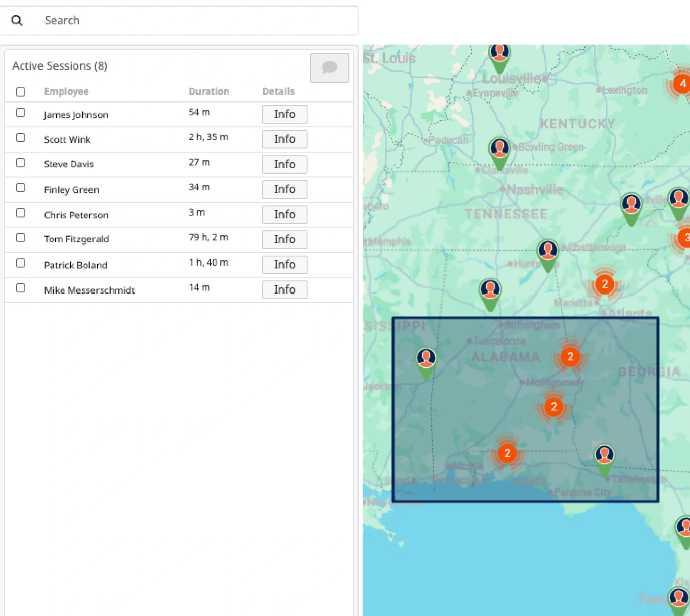This screenshot has height=616, width=690.
Task: View Tom Fitzgerald's Info details
Action: [285, 240]
